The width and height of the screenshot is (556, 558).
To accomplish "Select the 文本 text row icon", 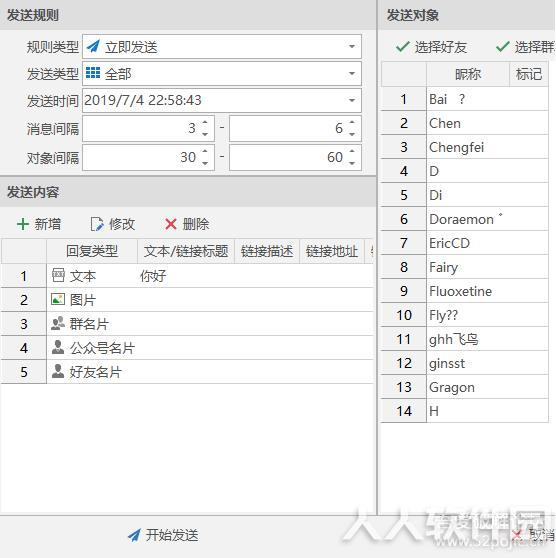I will 58,275.
